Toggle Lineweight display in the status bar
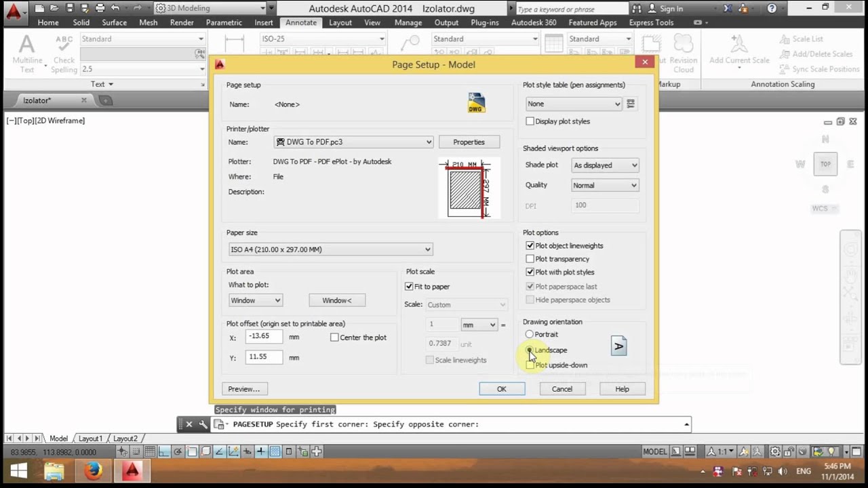Viewport: 868px width, 488px height. click(261, 452)
